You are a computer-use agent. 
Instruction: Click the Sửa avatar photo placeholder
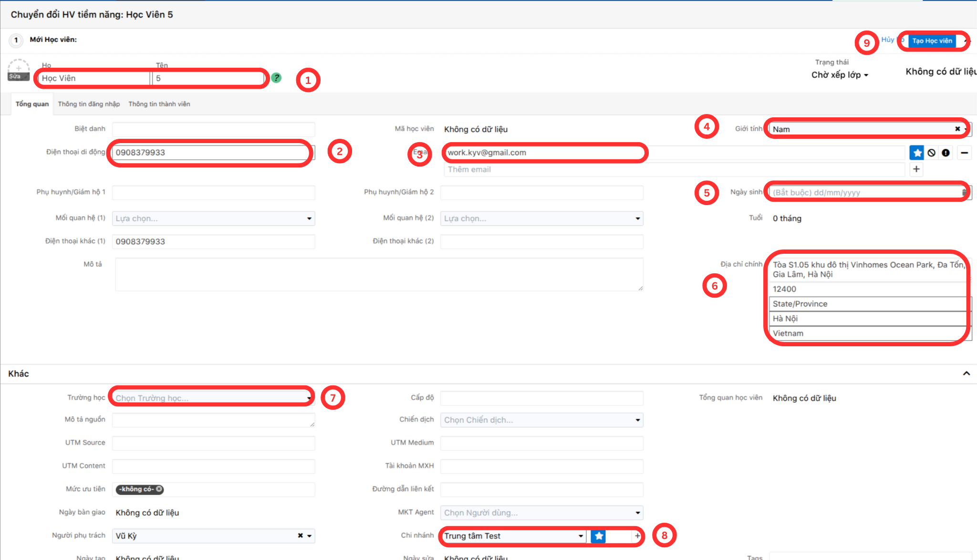point(19,71)
